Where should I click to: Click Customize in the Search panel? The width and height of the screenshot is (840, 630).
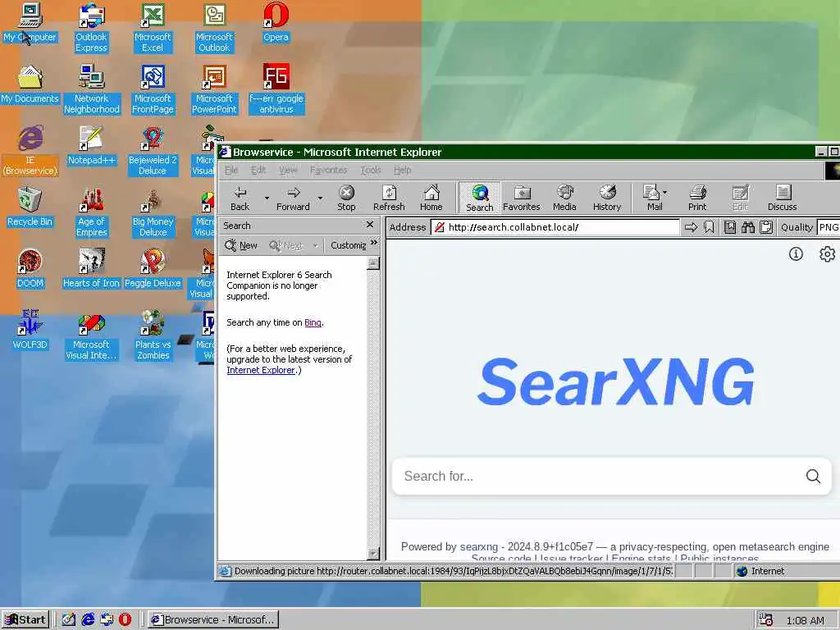pos(348,245)
